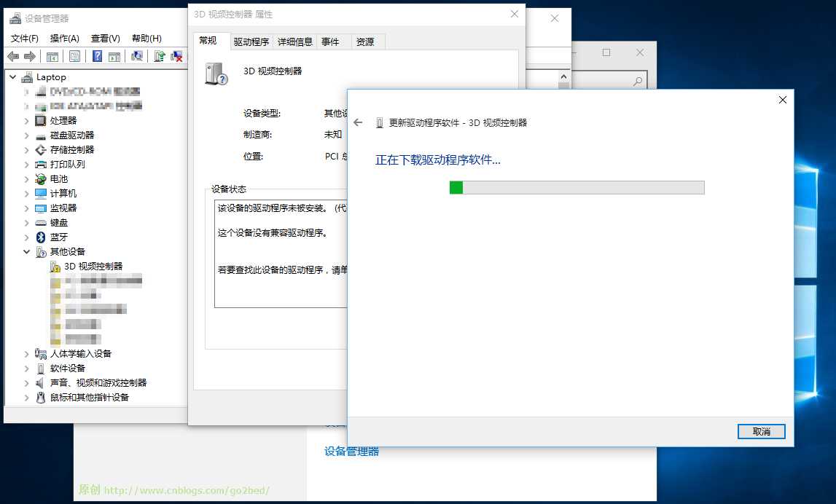Click the 设备管理器 link in the background window
The image size is (836, 504).
[351, 452]
